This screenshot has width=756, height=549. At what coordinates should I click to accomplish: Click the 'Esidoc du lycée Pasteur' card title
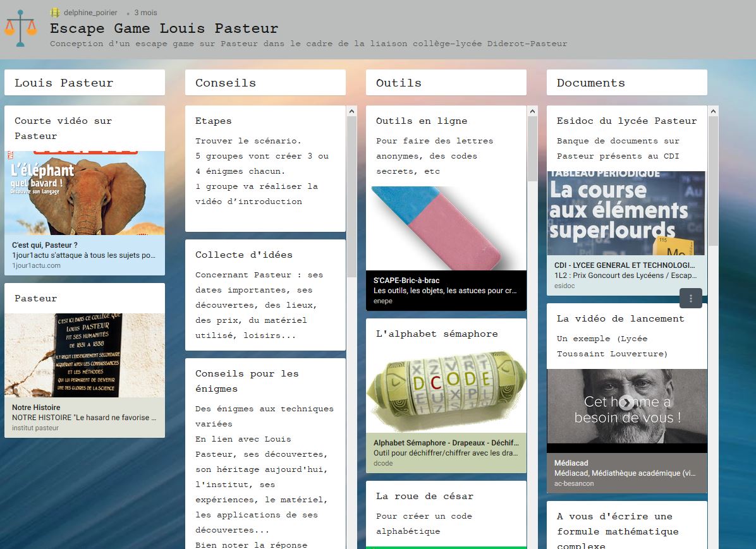[x=627, y=121]
